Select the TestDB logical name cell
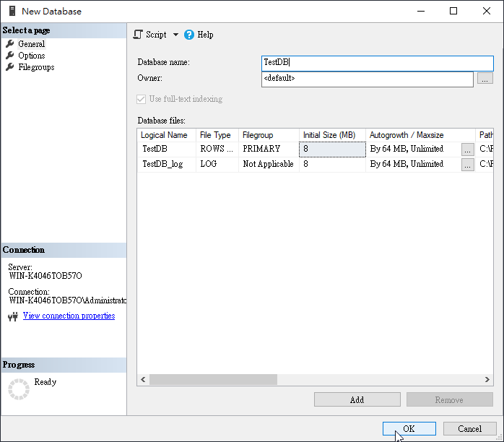 pos(167,149)
